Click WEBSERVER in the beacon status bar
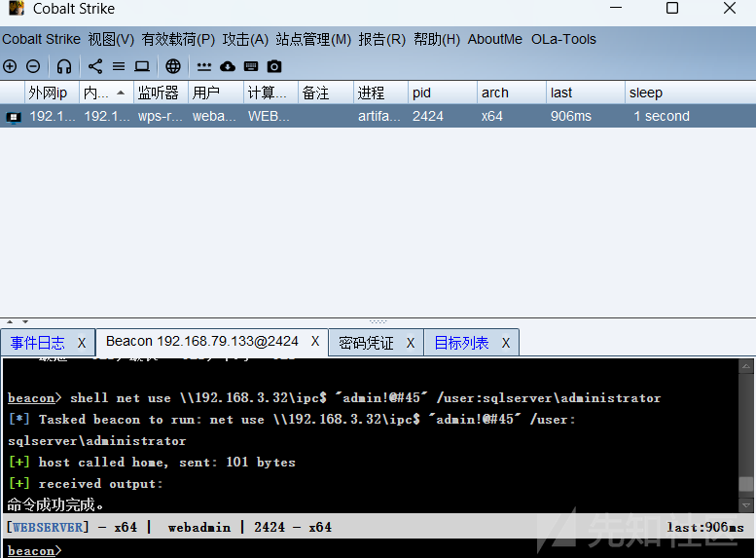This screenshot has width=756, height=558. pos(48,527)
